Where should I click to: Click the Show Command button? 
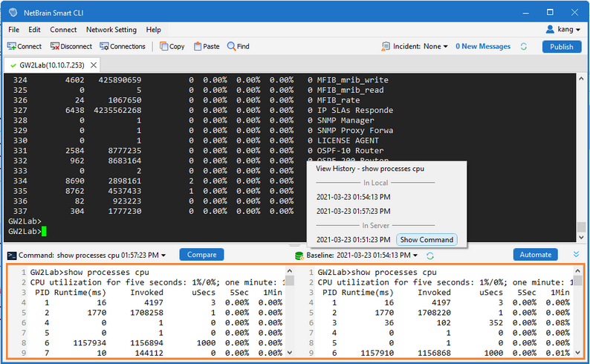click(426, 240)
